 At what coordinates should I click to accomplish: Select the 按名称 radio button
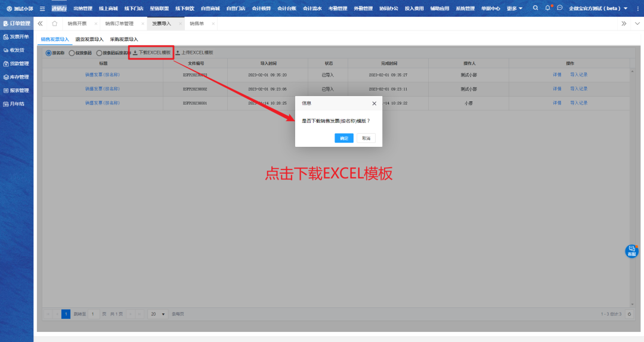pos(49,53)
